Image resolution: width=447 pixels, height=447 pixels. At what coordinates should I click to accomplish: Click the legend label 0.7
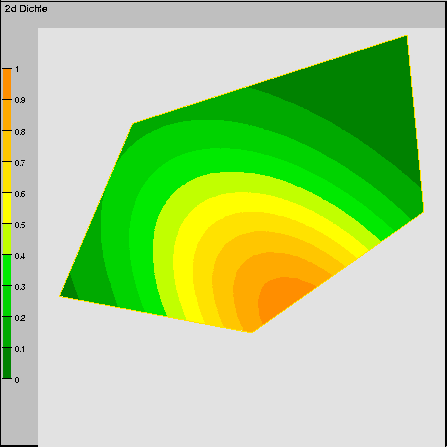pos(20,163)
